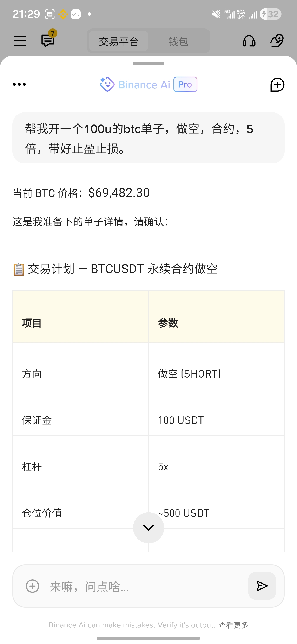Tap the Binance AI robot logo
This screenshot has height=644, width=297.
click(107, 84)
